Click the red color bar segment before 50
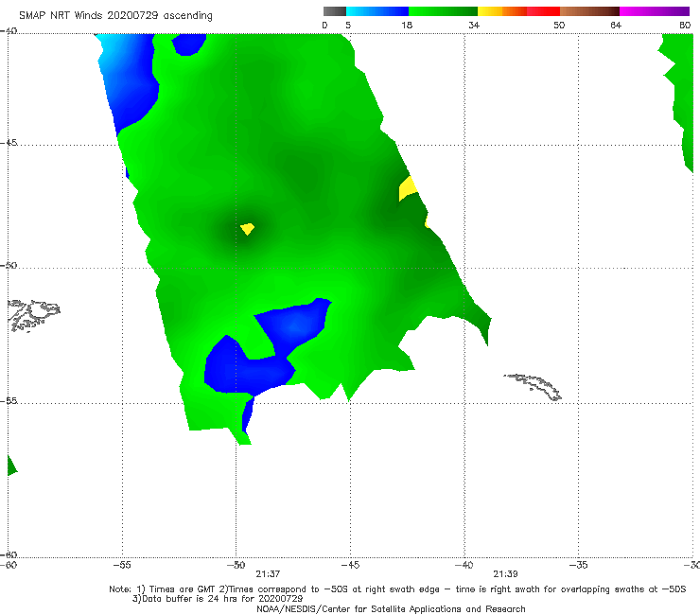The width and height of the screenshot is (700, 615). pyautogui.click(x=543, y=11)
